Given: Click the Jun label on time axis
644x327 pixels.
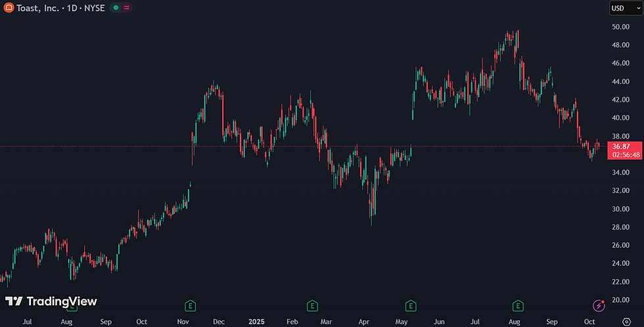Looking at the screenshot, I should [x=439, y=322].
